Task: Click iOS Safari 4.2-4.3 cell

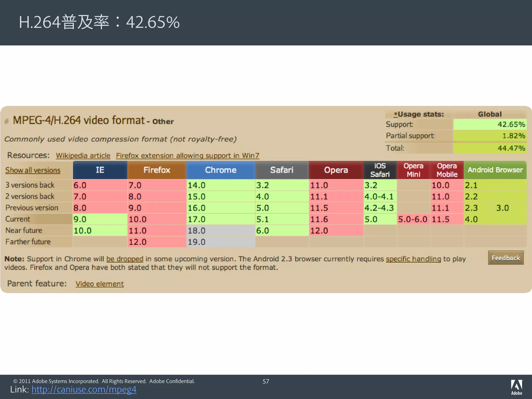Action: [380, 208]
